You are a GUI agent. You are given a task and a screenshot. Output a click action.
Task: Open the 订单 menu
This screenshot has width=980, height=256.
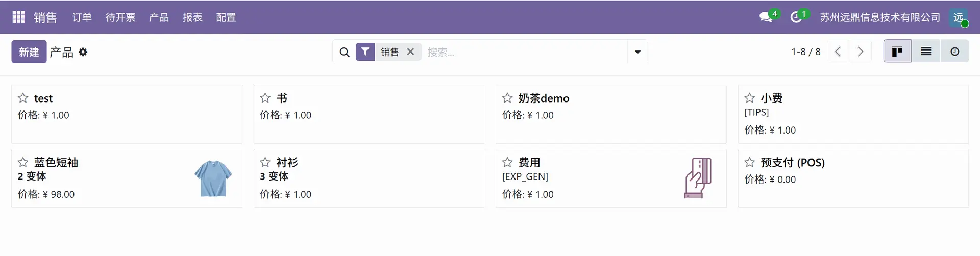pos(82,17)
